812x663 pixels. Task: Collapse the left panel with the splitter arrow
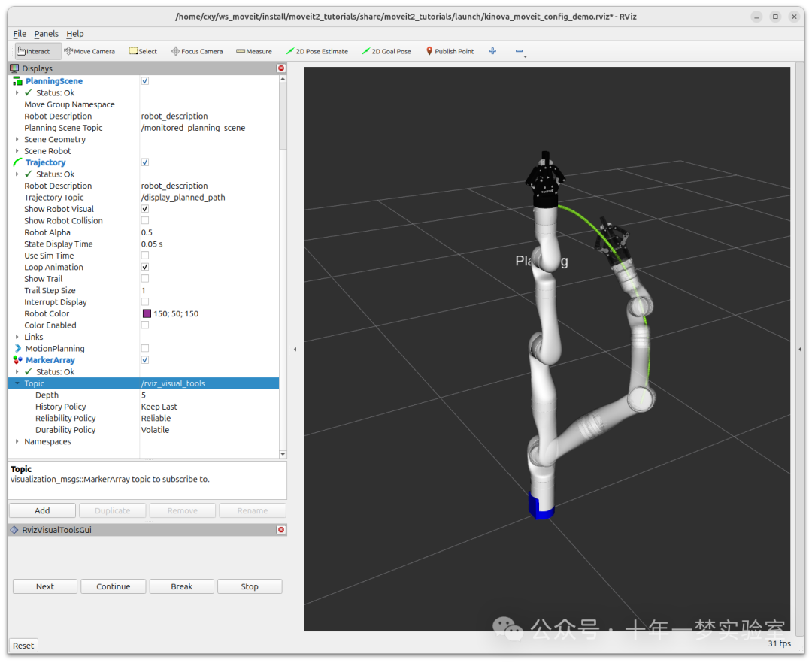point(295,350)
